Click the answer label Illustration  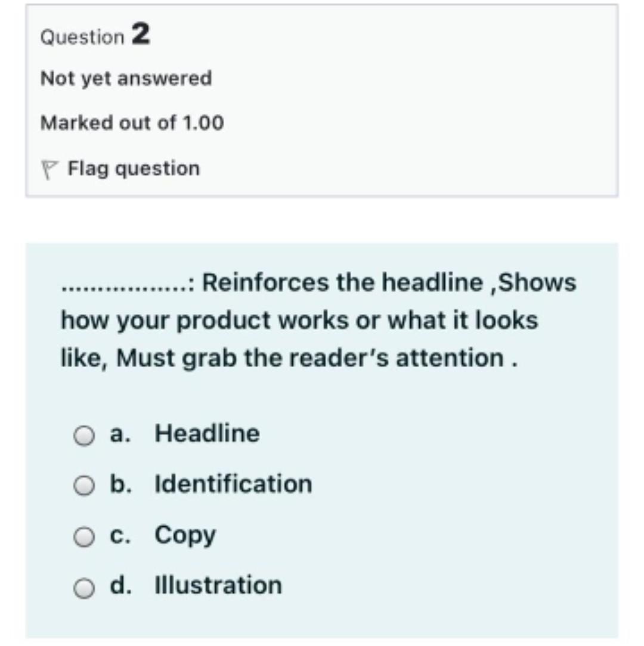(x=218, y=586)
